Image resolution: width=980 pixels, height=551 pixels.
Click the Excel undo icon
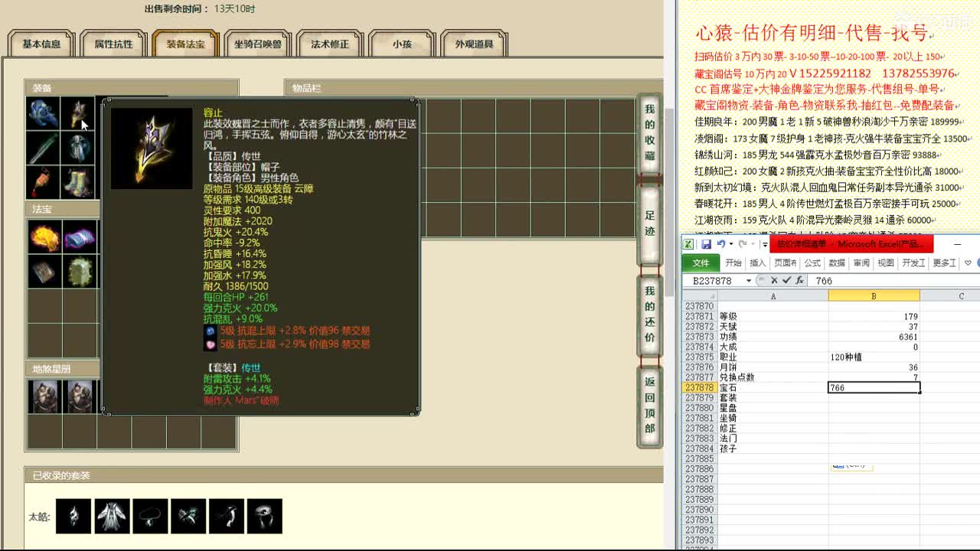[x=720, y=244]
